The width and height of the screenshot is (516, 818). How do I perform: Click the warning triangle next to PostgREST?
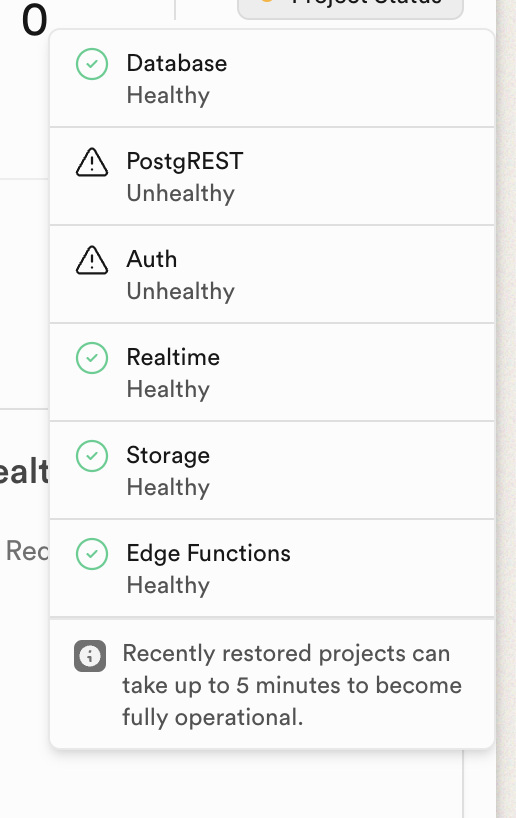pos(92,162)
